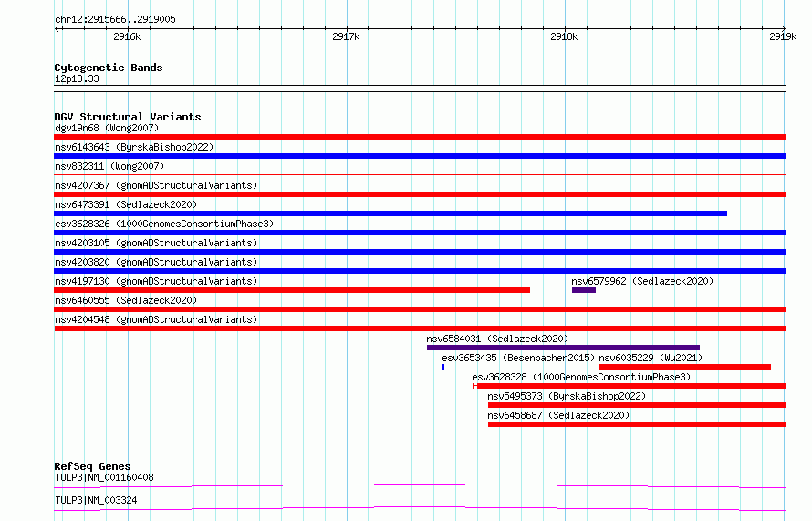812x521 pixels.
Task: Click the tiny blue mark under esv3653435
Action: click(x=443, y=367)
